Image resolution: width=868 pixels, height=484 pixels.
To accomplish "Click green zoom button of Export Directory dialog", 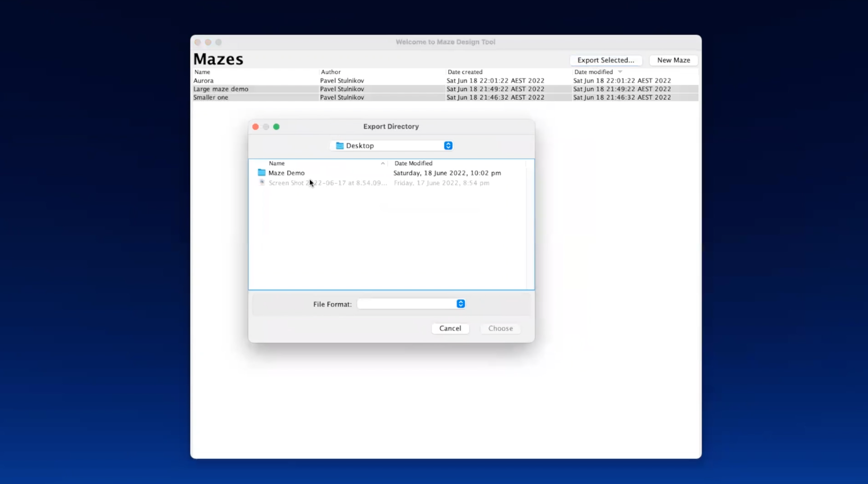I will tap(276, 127).
